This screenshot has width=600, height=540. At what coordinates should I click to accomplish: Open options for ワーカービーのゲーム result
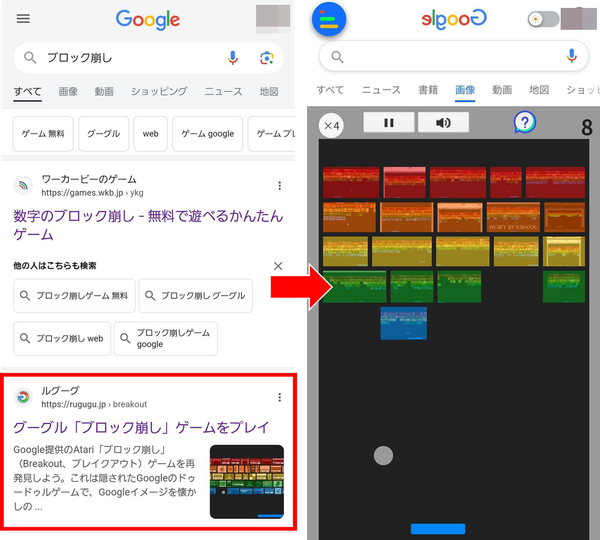280,186
